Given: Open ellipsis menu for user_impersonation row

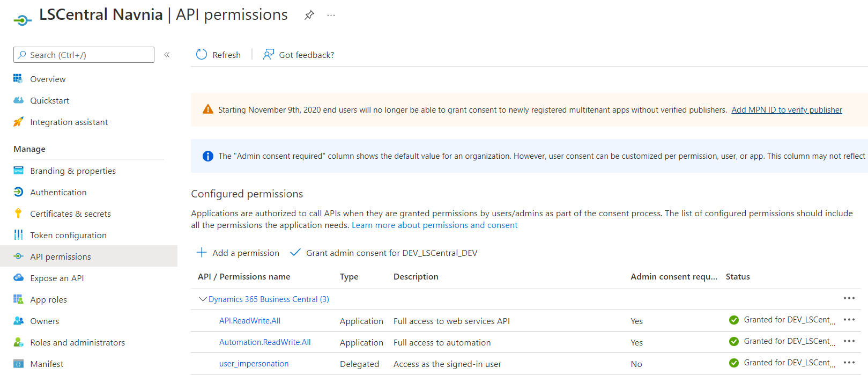Looking at the screenshot, I should tap(849, 363).
